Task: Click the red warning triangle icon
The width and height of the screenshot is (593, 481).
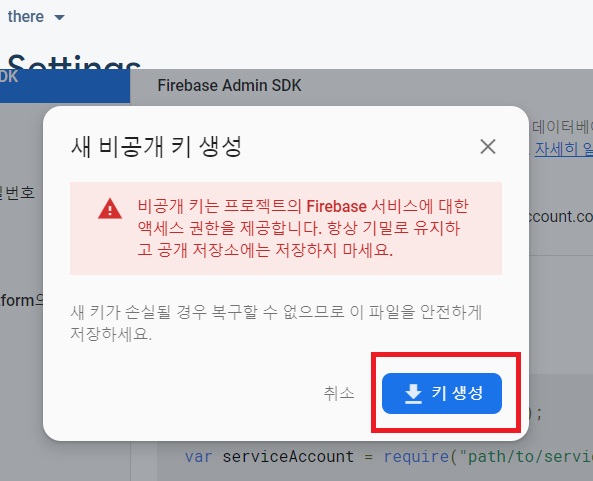Action: (110, 209)
